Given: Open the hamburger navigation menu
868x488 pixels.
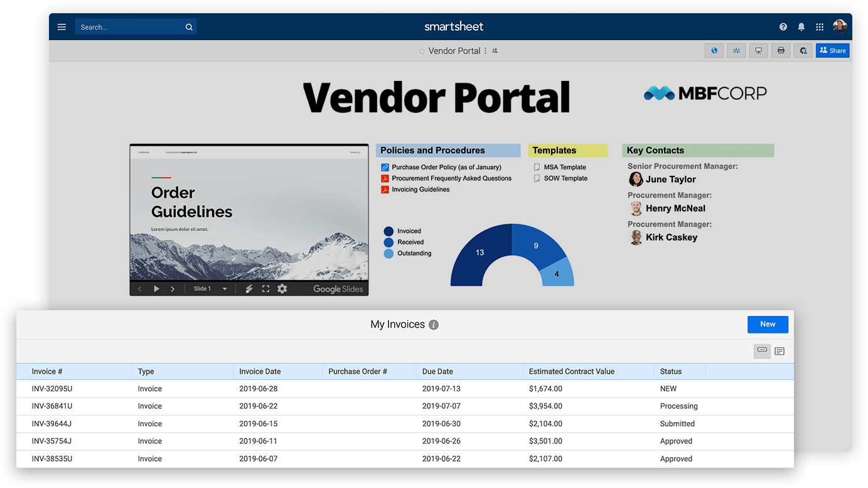Looking at the screenshot, I should pyautogui.click(x=62, y=27).
